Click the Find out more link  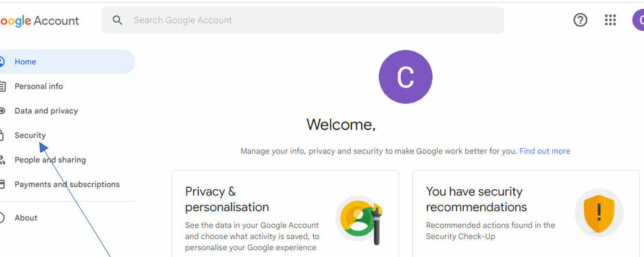[545, 151]
